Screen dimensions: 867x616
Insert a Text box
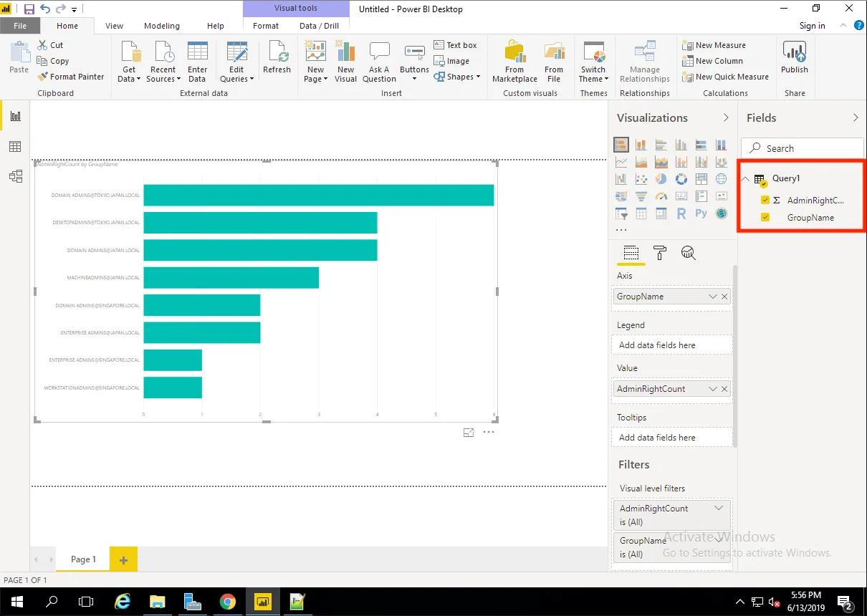coord(456,45)
